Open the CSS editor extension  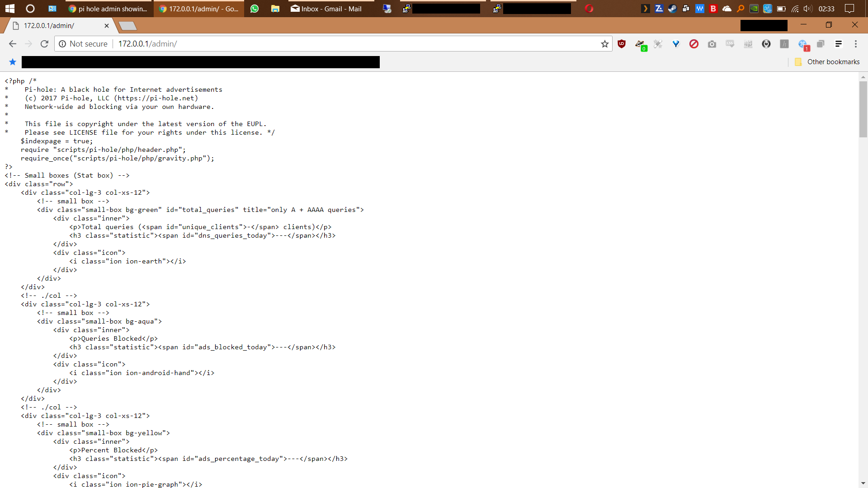730,44
